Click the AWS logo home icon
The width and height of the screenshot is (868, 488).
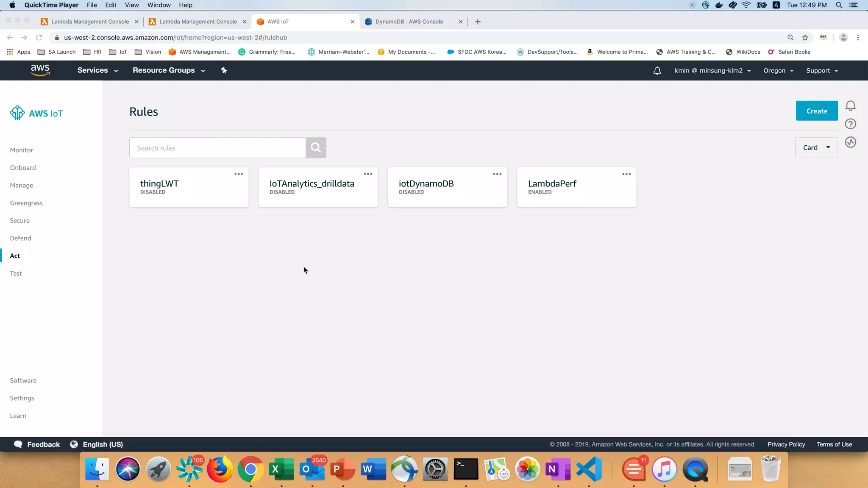click(40, 70)
